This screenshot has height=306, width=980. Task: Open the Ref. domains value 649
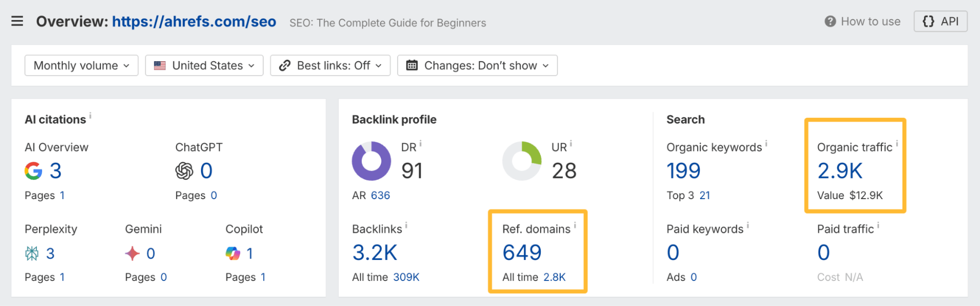[x=522, y=253]
